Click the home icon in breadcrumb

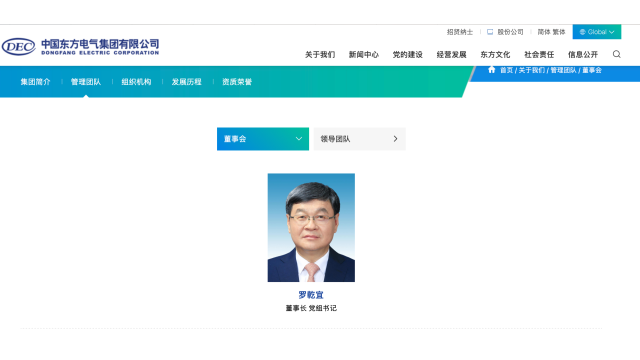pyautogui.click(x=491, y=70)
